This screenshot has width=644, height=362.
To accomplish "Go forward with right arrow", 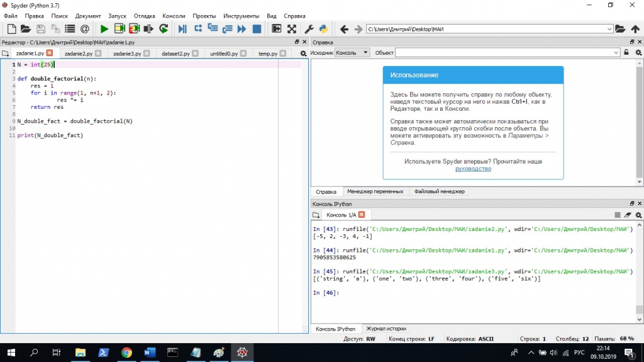I will click(358, 29).
